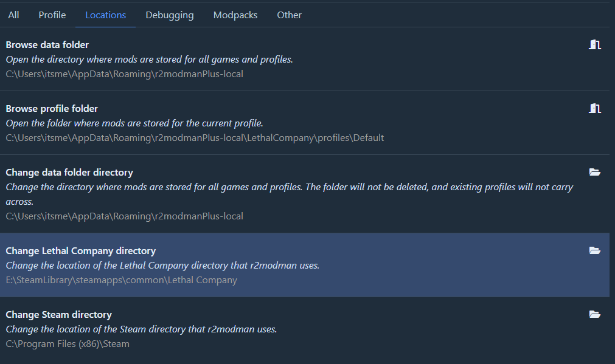615x364 pixels.
Task: Click the E:\SteamLibrary Lethal Company path
Action: point(122,280)
